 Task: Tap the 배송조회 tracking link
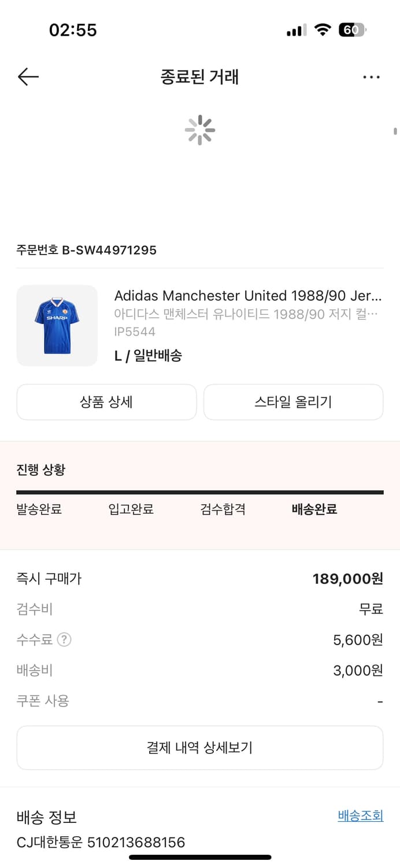coord(360,816)
